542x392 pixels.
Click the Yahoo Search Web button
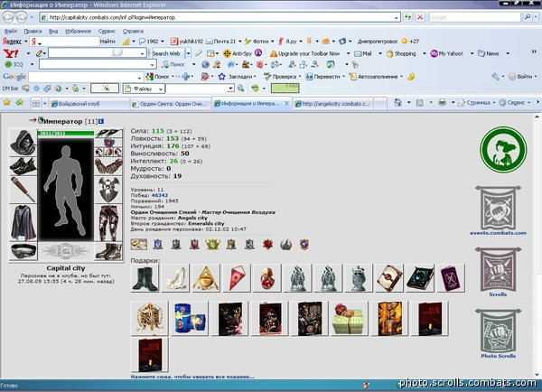166,53
